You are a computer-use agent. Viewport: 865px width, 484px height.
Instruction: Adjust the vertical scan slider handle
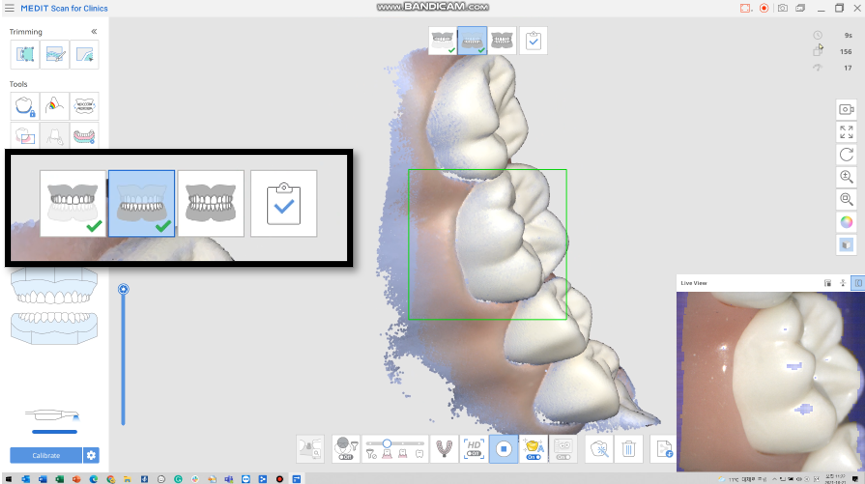coord(123,289)
